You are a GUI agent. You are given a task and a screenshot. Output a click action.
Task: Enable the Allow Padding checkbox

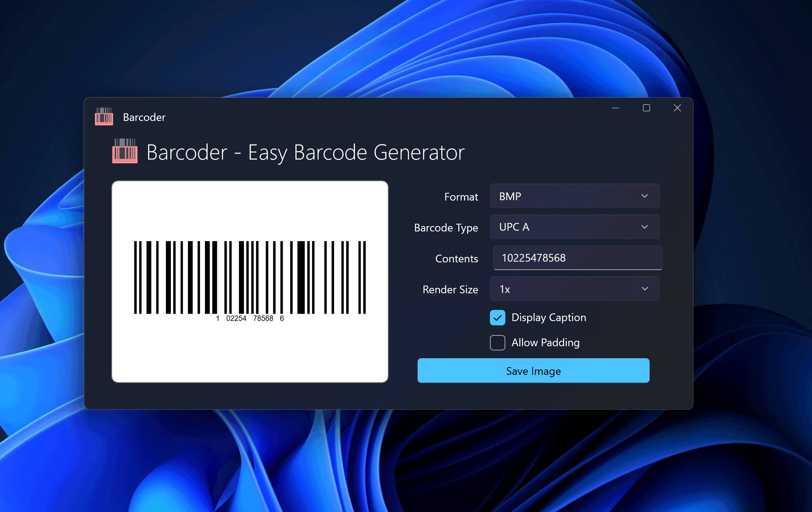[x=497, y=343]
